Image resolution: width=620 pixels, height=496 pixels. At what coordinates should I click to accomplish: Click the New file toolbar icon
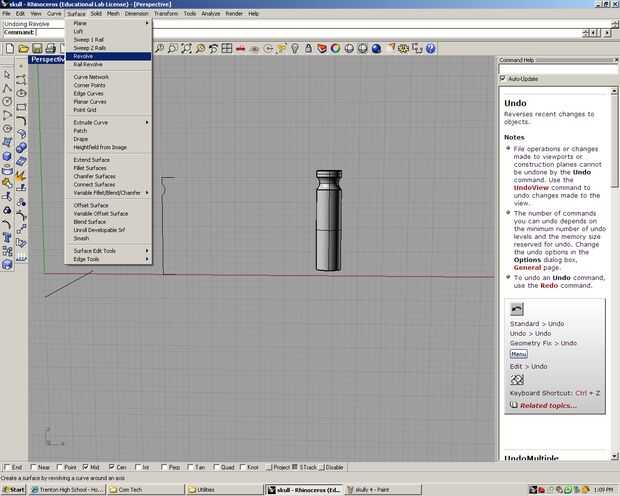click(x=10, y=49)
